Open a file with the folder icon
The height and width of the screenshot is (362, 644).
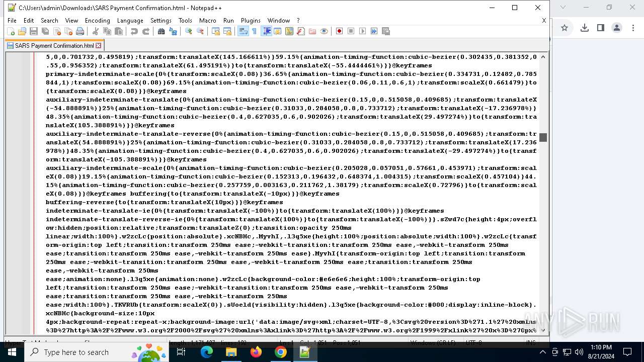click(x=22, y=31)
